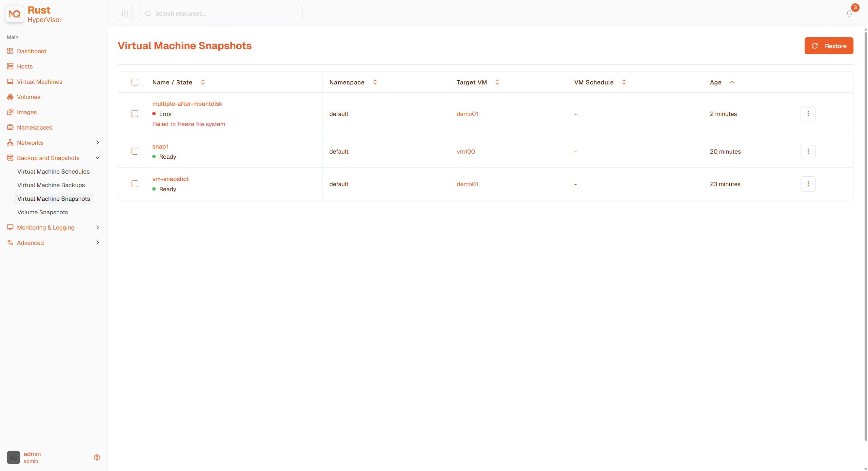Click the Networks topology icon
Viewport: 868px width, 471px height.
click(x=10, y=142)
